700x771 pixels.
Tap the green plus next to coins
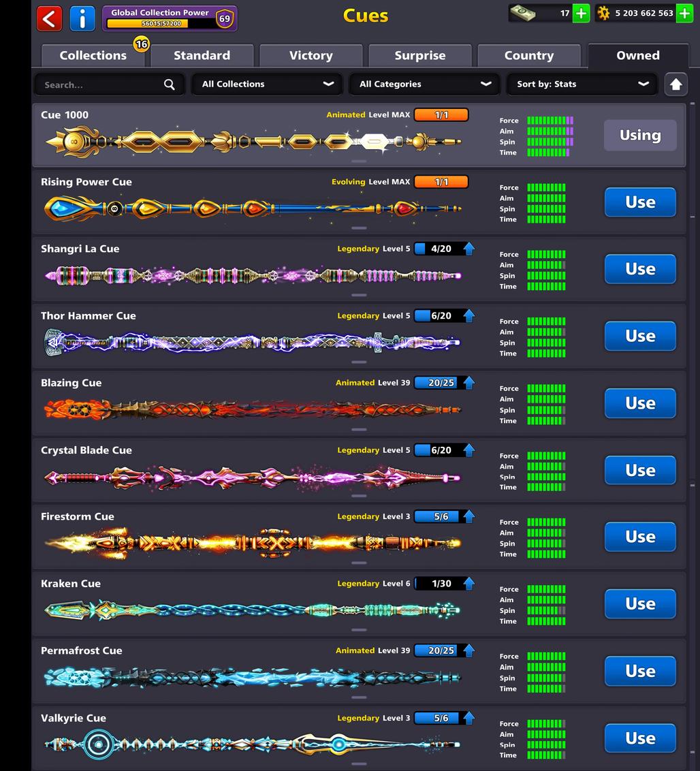click(684, 13)
